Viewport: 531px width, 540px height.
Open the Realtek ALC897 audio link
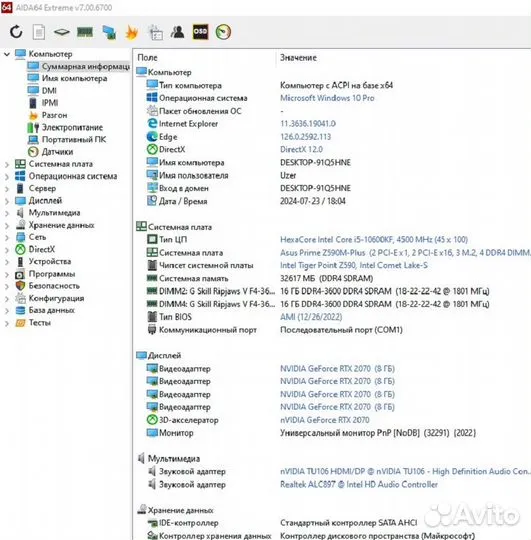pyautogui.click(x=359, y=484)
